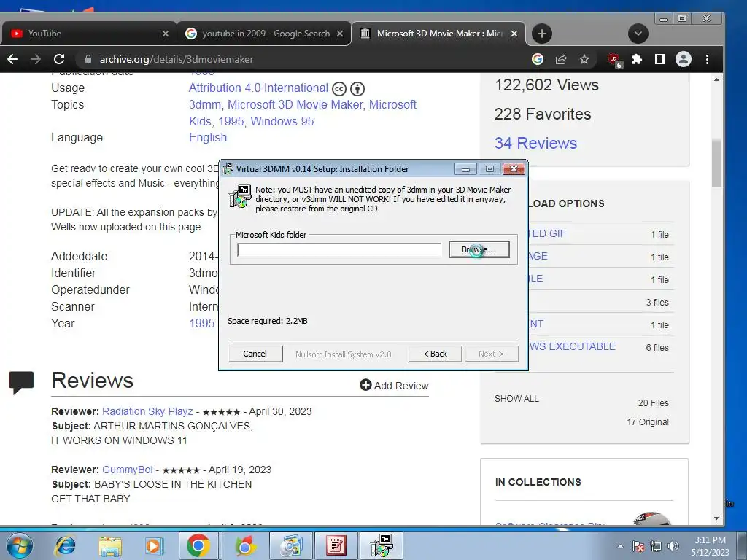
Task: Click the Browse... button in setup dialog
Action: (479, 249)
